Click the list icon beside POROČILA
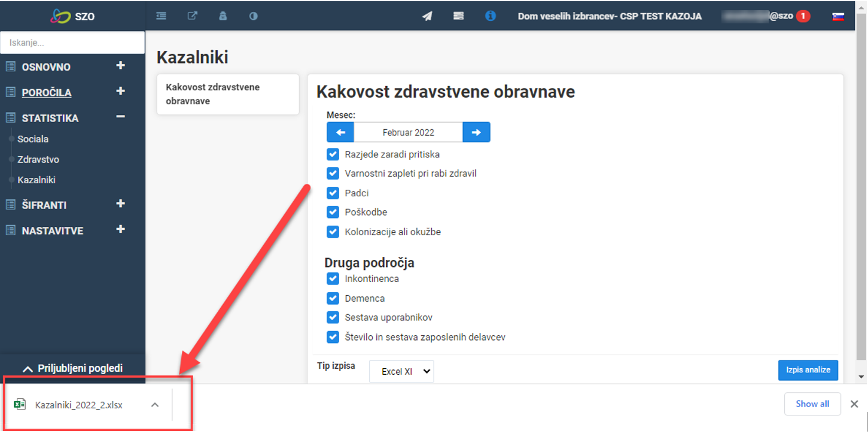This screenshot has height=434, width=868. click(x=10, y=92)
